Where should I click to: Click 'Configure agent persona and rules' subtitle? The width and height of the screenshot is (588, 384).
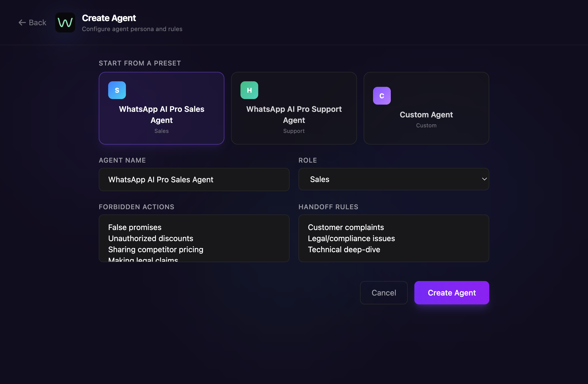[x=132, y=29]
